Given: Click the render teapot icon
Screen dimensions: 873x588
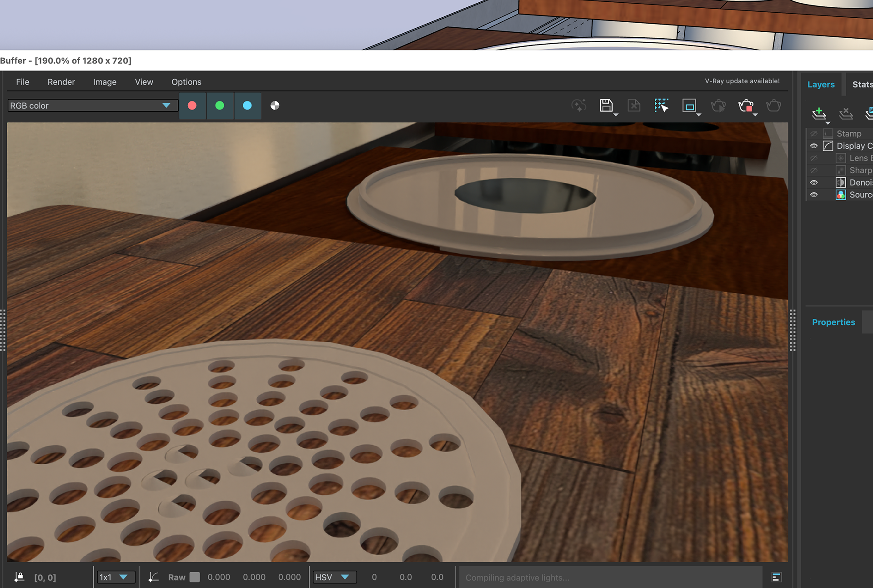Looking at the screenshot, I should click(x=773, y=106).
